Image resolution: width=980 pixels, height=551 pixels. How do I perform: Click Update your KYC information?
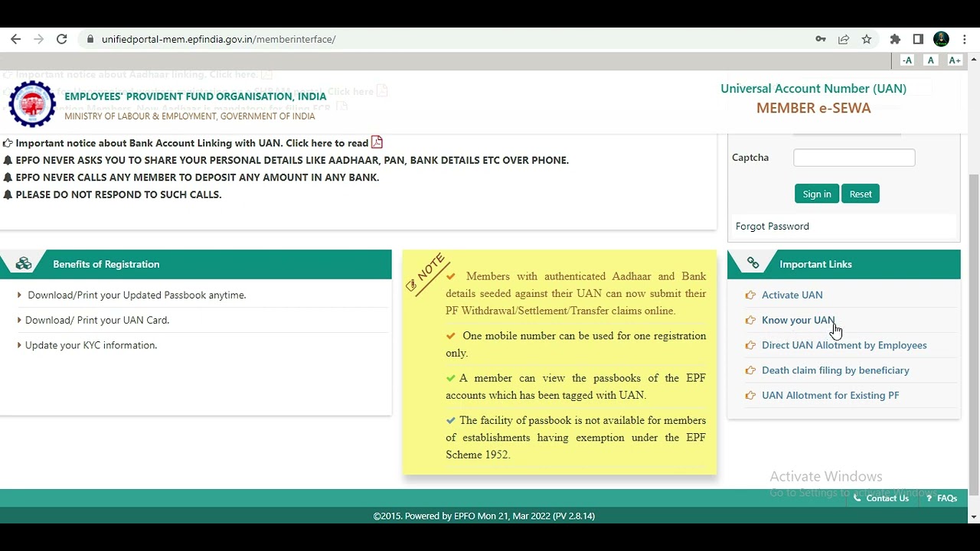coord(90,346)
